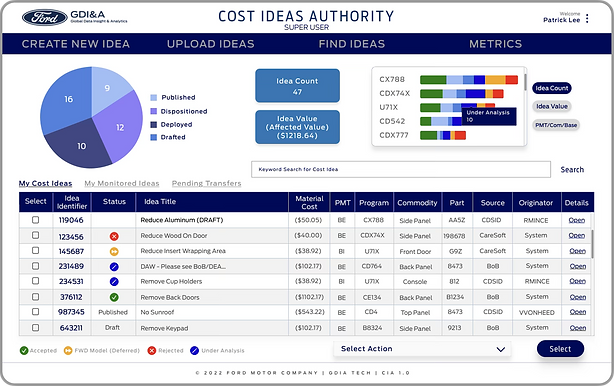
Task: Click the red Rejected status icon for idea 123456
Action: pyautogui.click(x=114, y=236)
